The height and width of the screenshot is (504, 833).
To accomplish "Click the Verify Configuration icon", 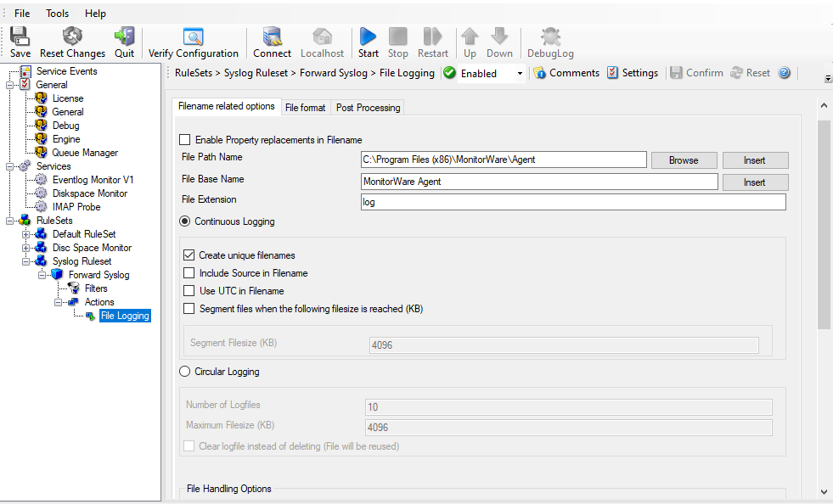I will click(x=193, y=36).
